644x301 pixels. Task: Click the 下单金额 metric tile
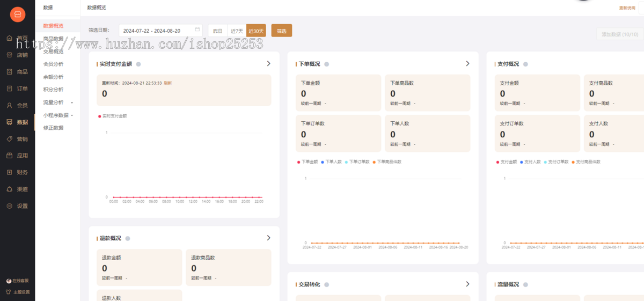[338, 93]
